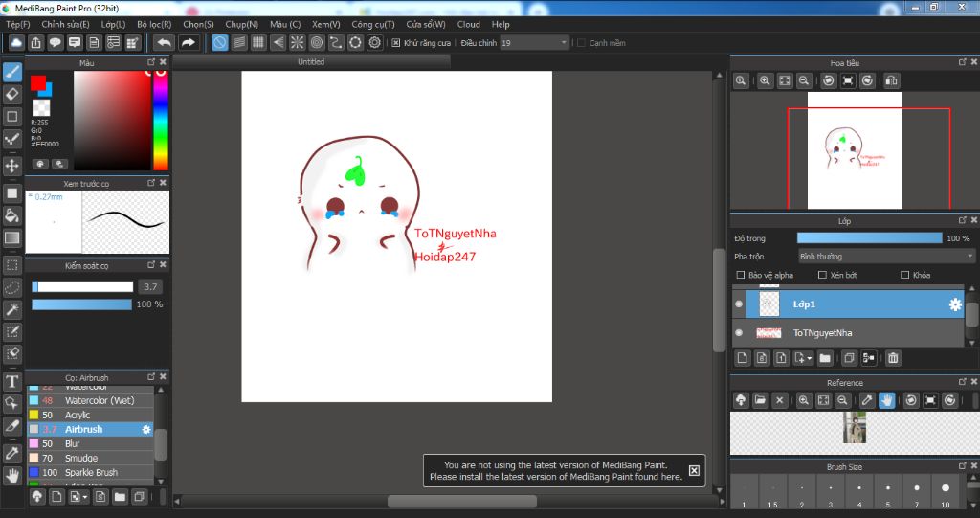This screenshot has width=980, height=518.
Task: Click the Undo arrow
Action: 164,42
